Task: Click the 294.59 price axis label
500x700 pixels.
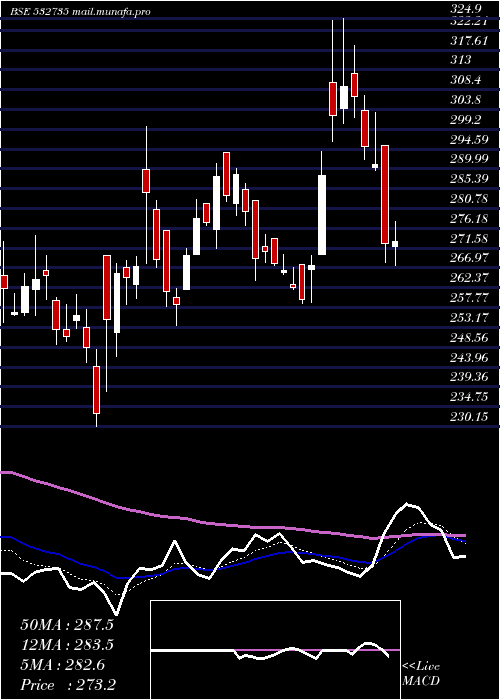Action: tap(469, 139)
